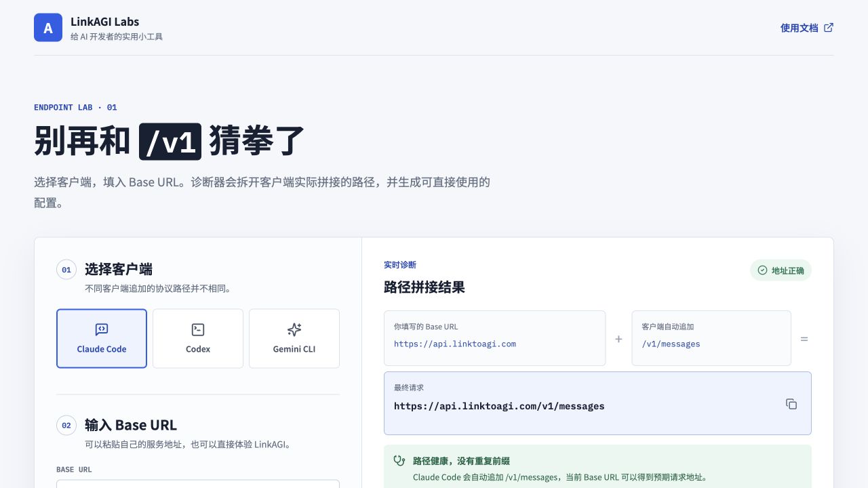Select the Gemini CLI client card
The height and width of the screenshot is (488, 868).
pyautogui.click(x=294, y=338)
